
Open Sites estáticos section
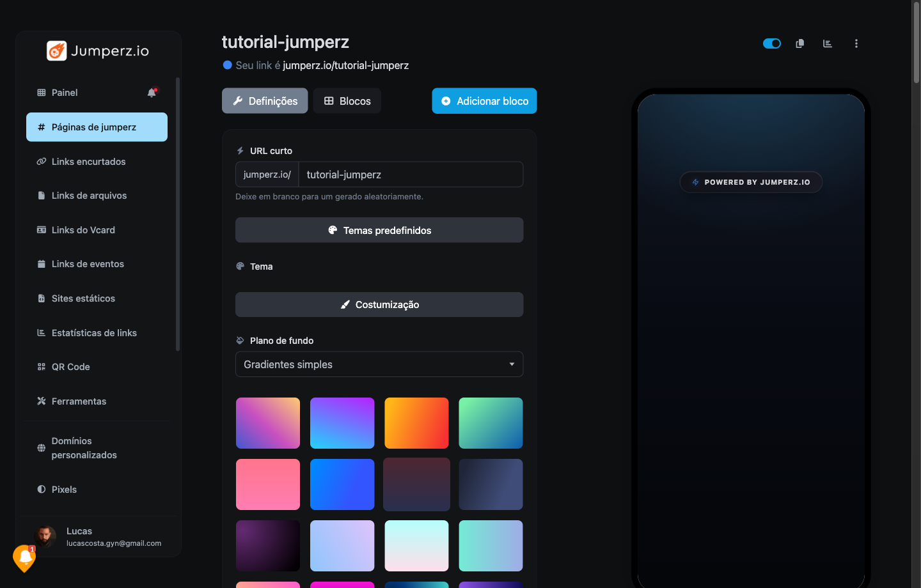tap(97, 298)
